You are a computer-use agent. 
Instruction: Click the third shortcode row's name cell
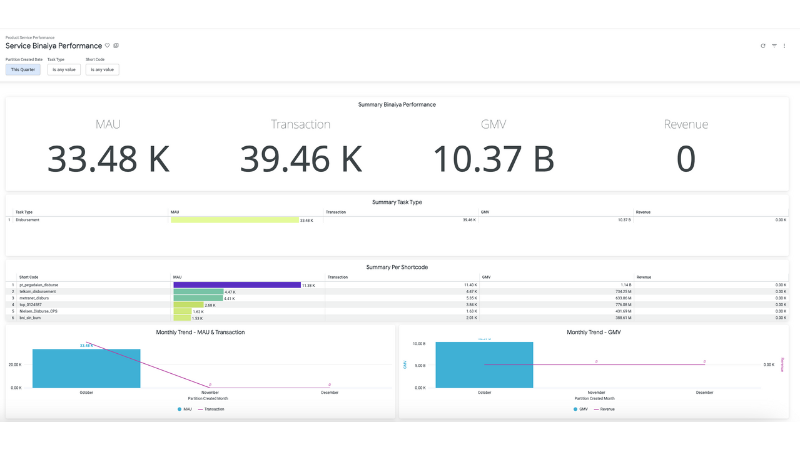click(34, 298)
